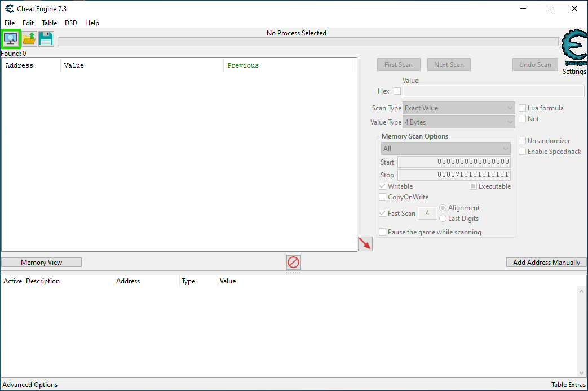
Task: Click the Settings label under the logo
Action: pos(574,71)
